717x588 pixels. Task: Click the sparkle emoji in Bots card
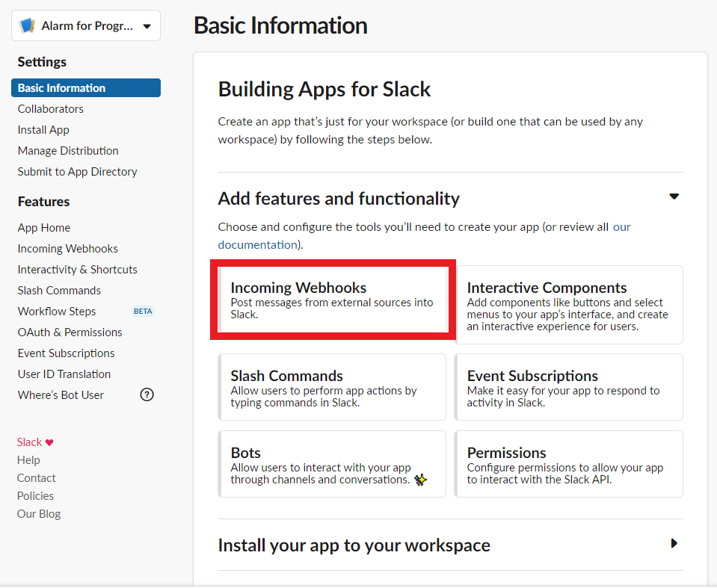coord(420,480)
